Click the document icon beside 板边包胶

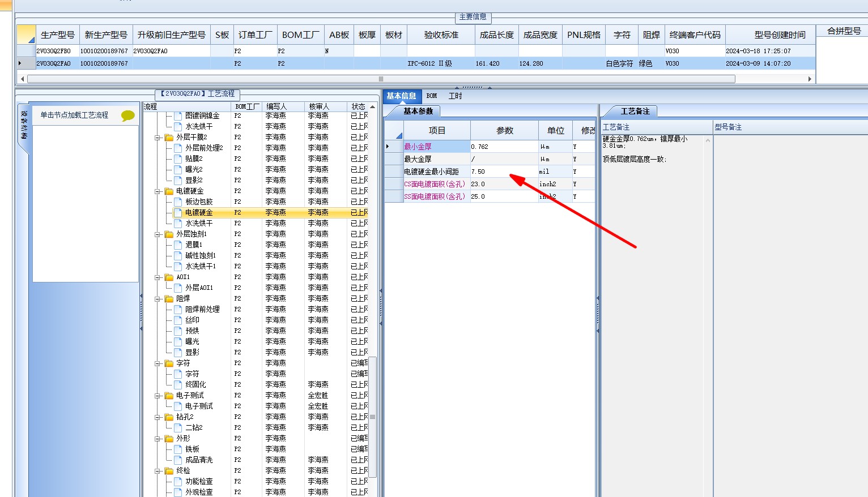point(178,202)
